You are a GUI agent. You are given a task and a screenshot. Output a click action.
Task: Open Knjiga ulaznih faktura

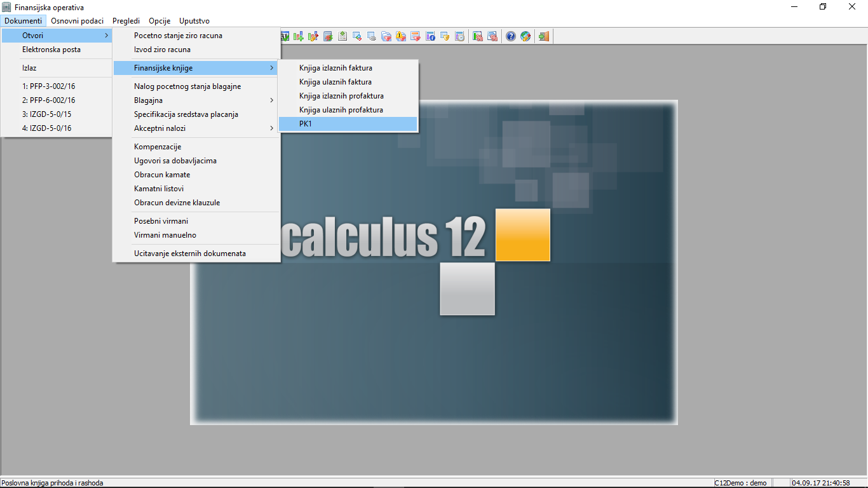(x=348, y=82)
